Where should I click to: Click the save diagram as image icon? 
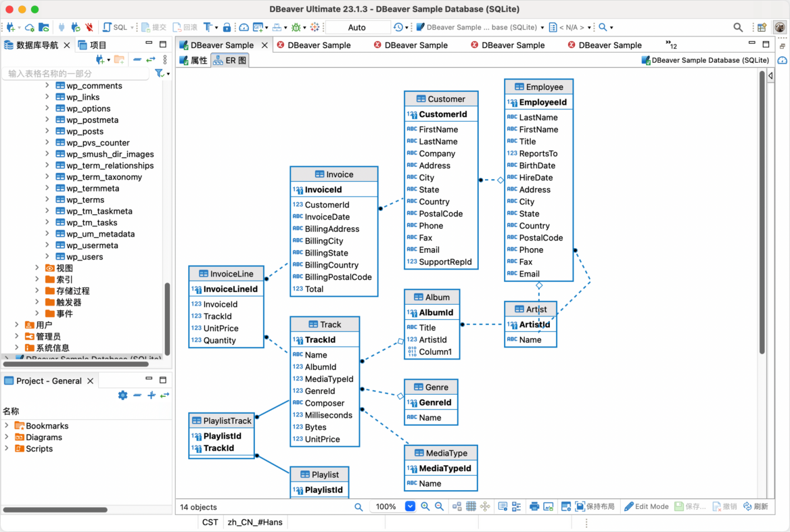[548, 506]
